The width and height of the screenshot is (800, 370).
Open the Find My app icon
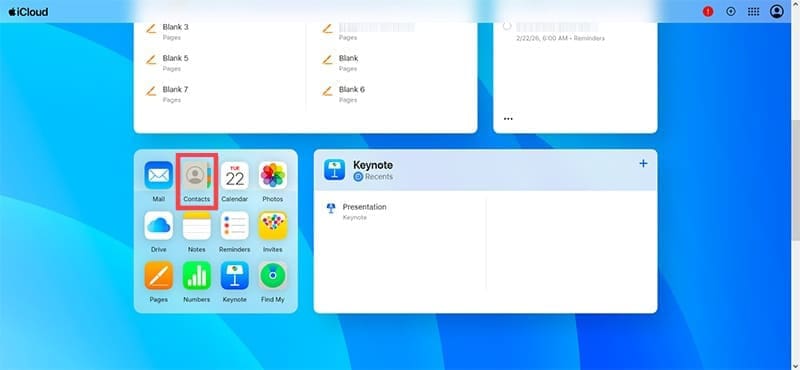click(272, 276)
